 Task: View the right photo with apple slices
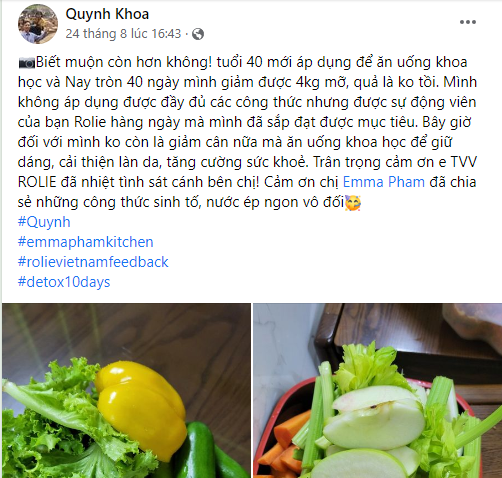(377, 390)
